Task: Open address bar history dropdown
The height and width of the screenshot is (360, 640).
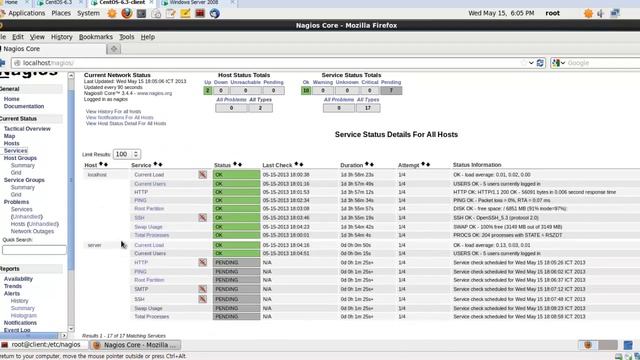Action: pyautogui.click(x=531, y=63)
